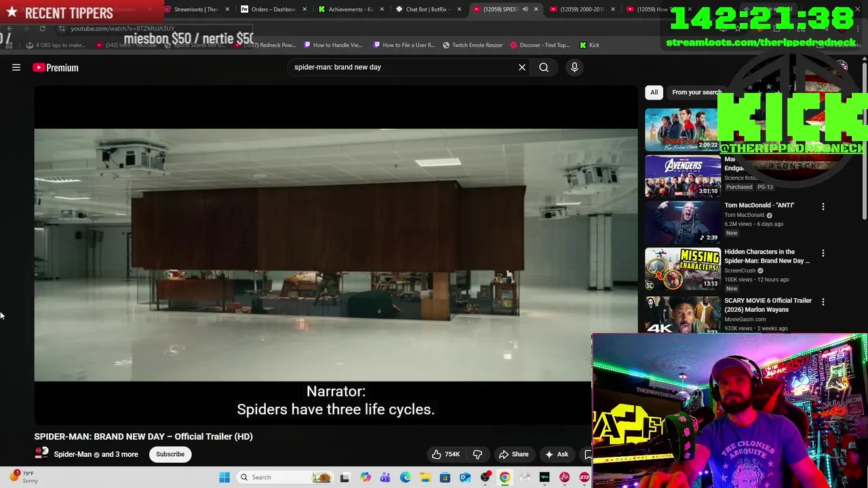Click the Ask button
The width and height of the screenshot is (868, 488).
tap(556, 454)
